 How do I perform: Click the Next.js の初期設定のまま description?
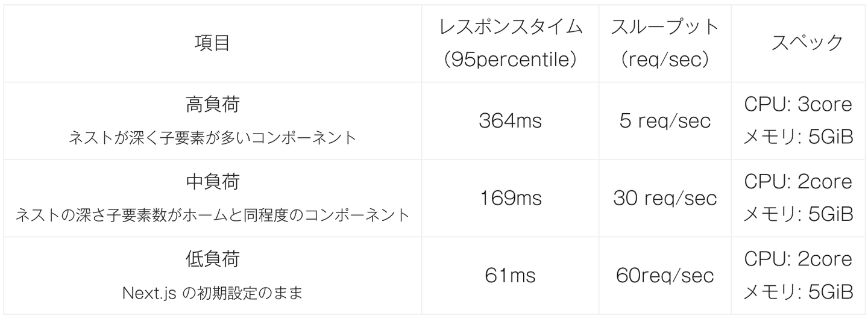click(212, 293)
